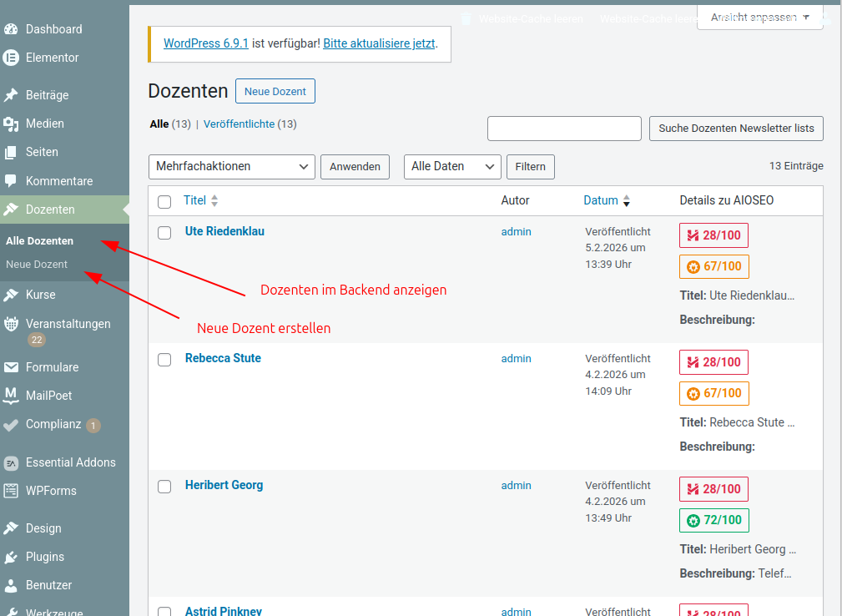Follow the Bitte aktualisiere jetzt link
Image resolution: width=842 pixels, height=616 pixels.
(379, 43)
